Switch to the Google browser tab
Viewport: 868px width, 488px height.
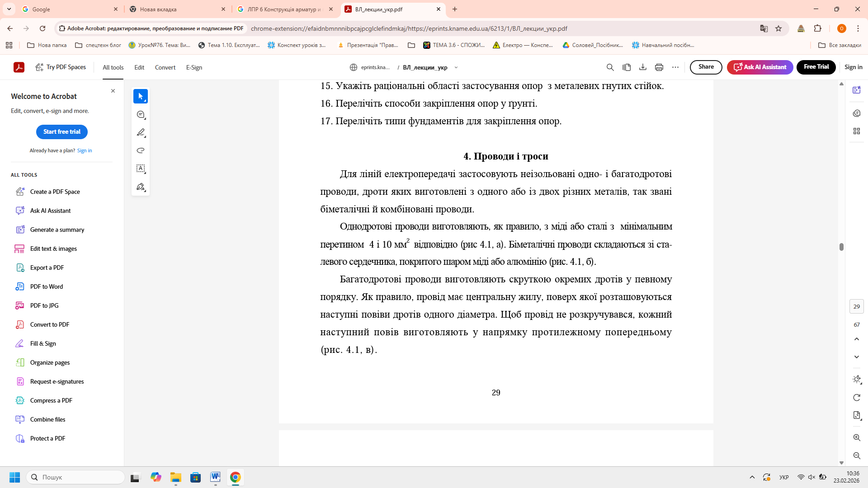pyautogui.click(x=69, y=9)
